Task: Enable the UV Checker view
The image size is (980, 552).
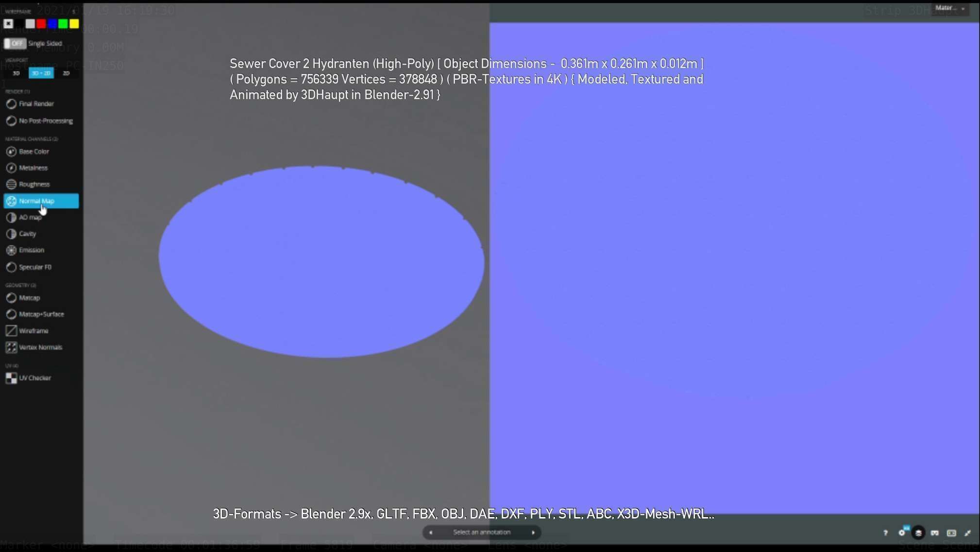Action: (34, 378)
